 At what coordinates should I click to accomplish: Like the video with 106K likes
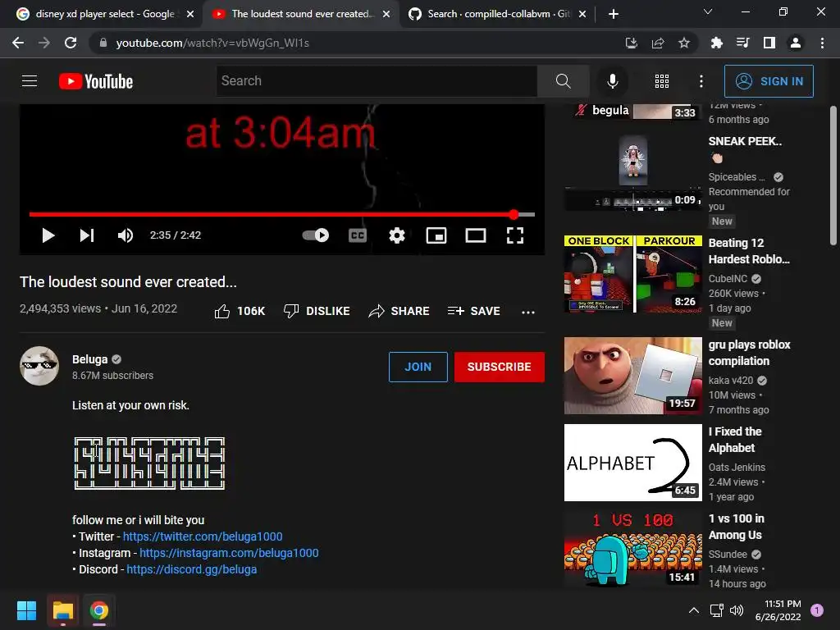pyautogui.click(x=240, y=311)
